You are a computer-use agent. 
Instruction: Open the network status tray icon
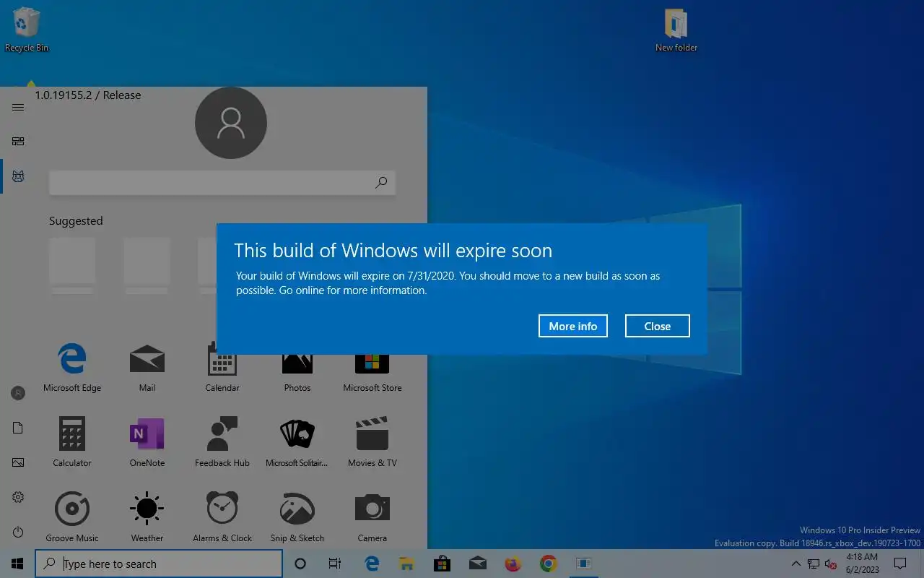tap(814, 564)
